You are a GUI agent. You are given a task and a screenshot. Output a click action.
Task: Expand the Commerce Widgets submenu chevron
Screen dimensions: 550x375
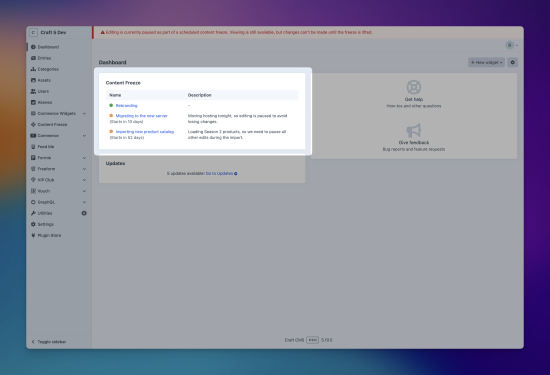click(x=84, y=114)
